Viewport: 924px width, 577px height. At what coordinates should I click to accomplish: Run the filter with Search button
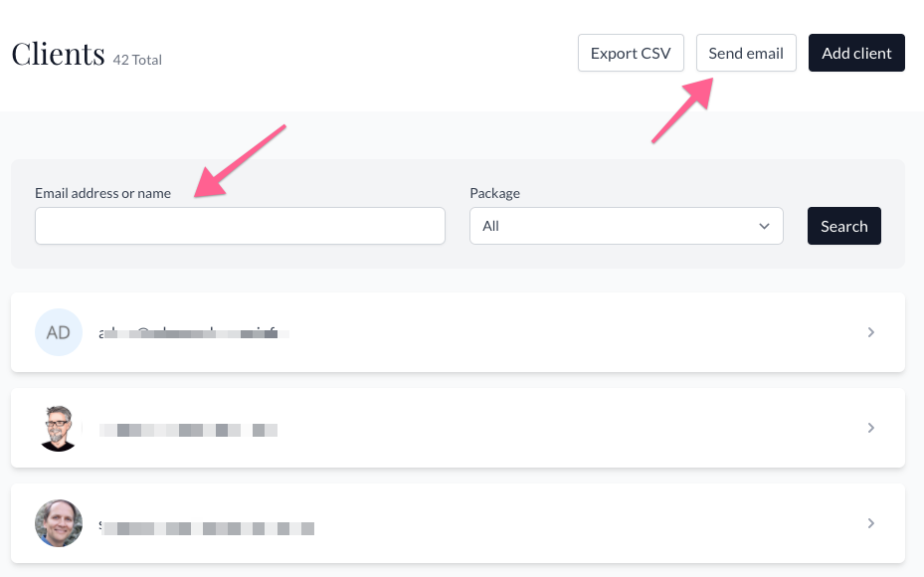pos(843,226)
